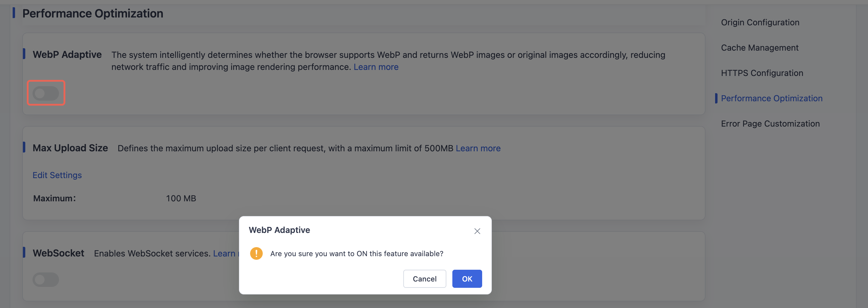Cancel the WebP Adaptive confirmation
The width and height of the screenshot is (868, 308).
(425, 279)
